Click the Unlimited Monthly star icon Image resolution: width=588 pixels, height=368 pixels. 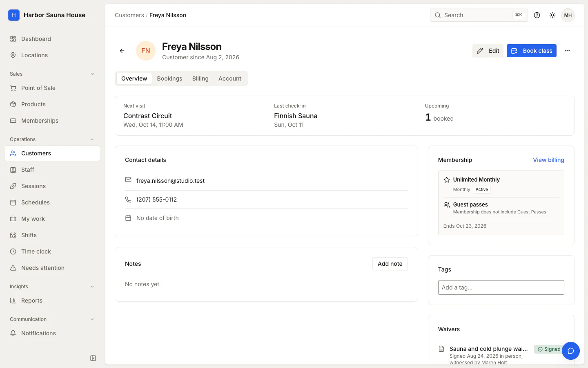(x=447, y=180)
